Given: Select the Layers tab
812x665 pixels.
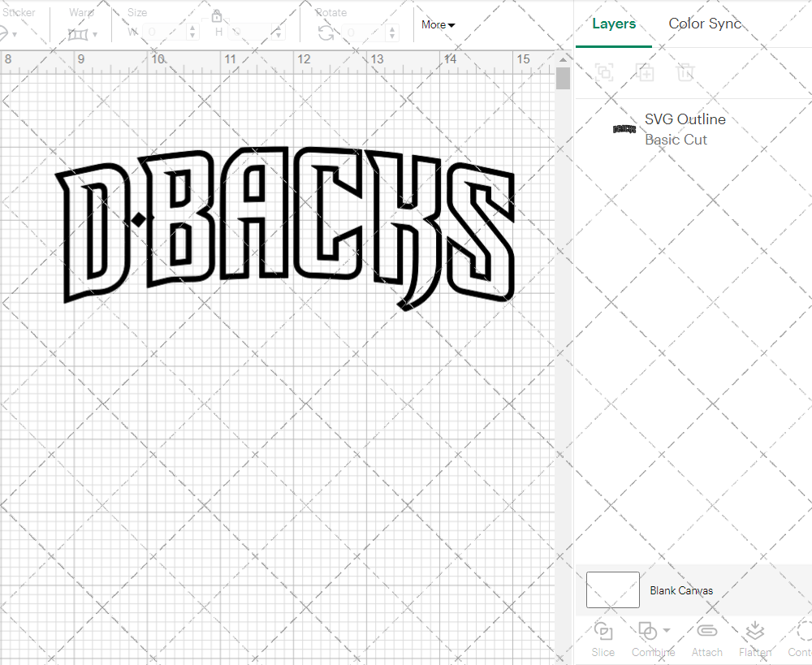Looking at the screenshot, I should tap(614, 24).
